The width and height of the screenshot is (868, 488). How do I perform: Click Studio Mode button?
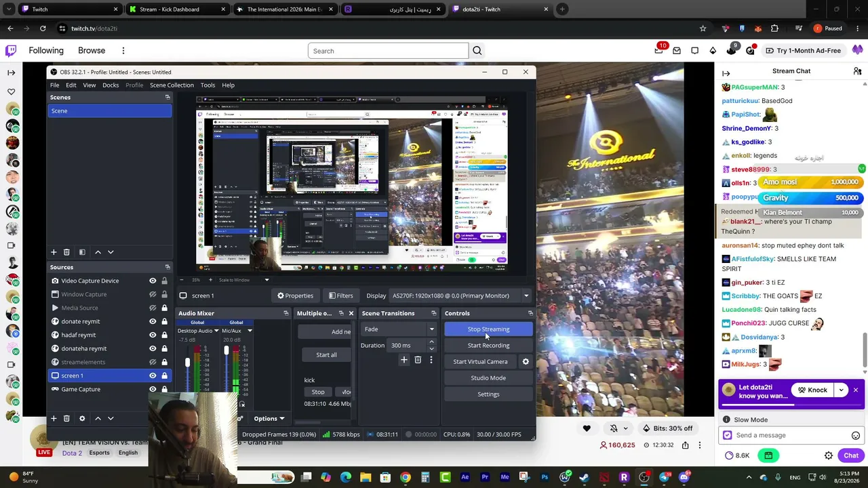tap(488, 378)
